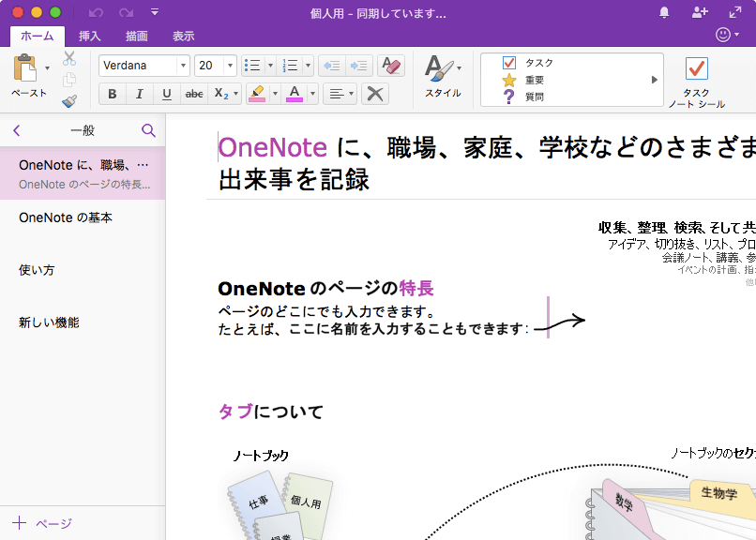The height and width of the screenshot is (540, 756).
Task: Toggle underline formatting
Action: [167, 94]
